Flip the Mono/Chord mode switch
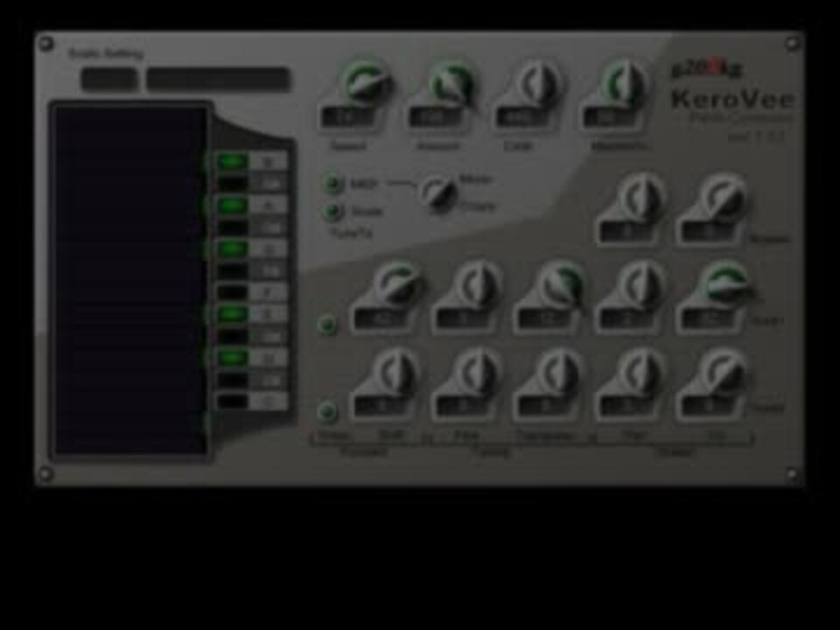This screenshot has width=840, height=630. pyautogui.click(x=438, y=193)
